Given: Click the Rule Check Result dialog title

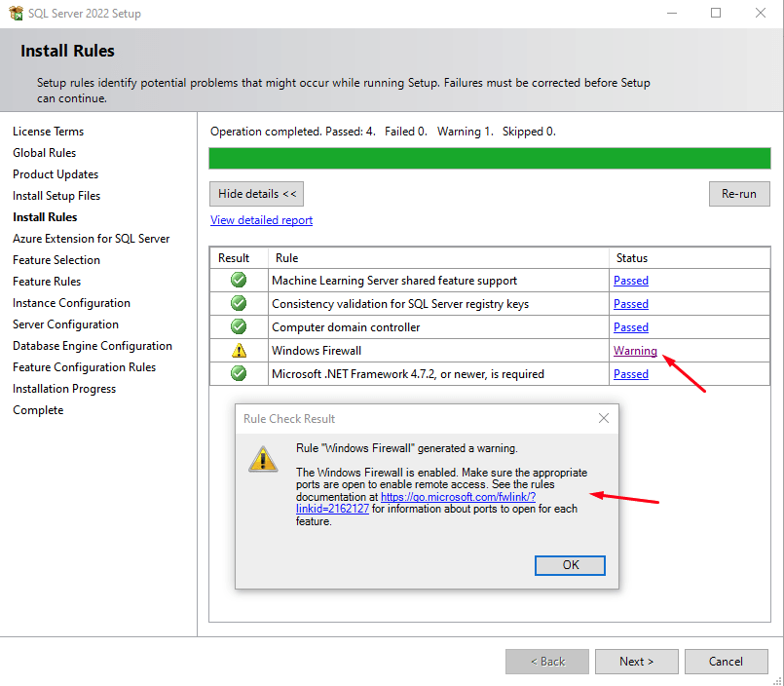Looking at the screenshot, I should [289, 419].
